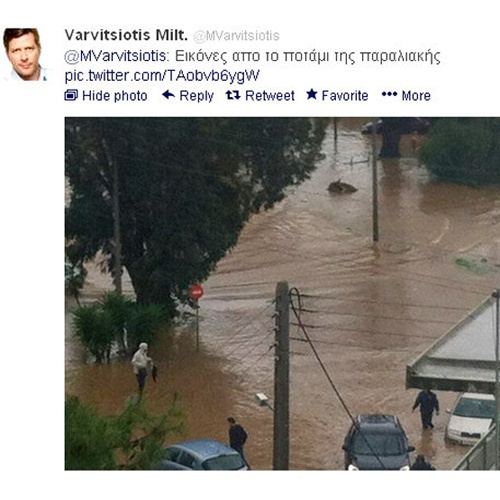This screenshot has height=500, width=500.
Task: Open the Varvitsiotis Milt. display name
Action: point(126,35)
